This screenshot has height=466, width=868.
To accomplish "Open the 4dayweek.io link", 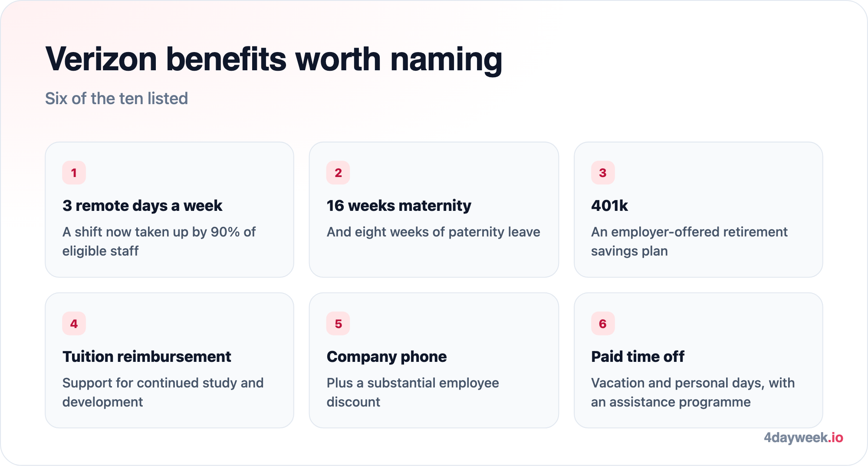I will tap(803, 437).
